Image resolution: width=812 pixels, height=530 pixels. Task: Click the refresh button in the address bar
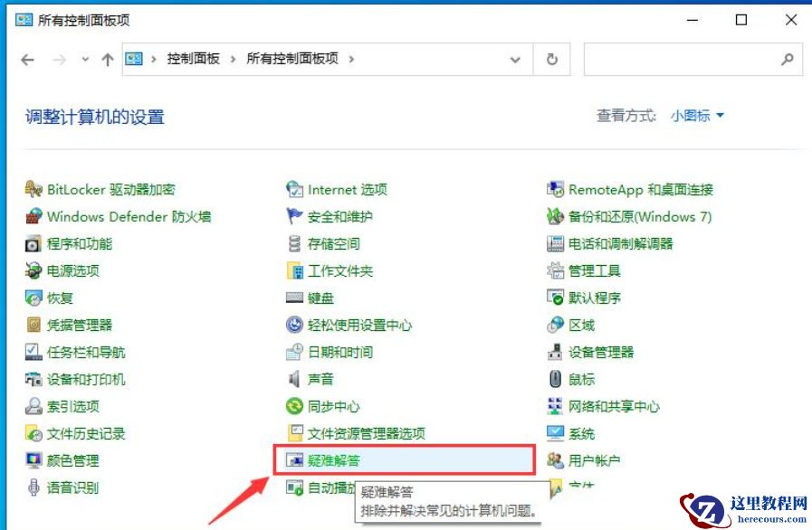point(552,60)
